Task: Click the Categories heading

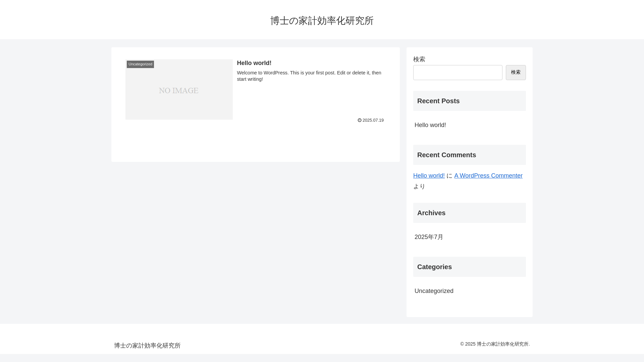Action: pyautogui.click(x=469, y=267)
